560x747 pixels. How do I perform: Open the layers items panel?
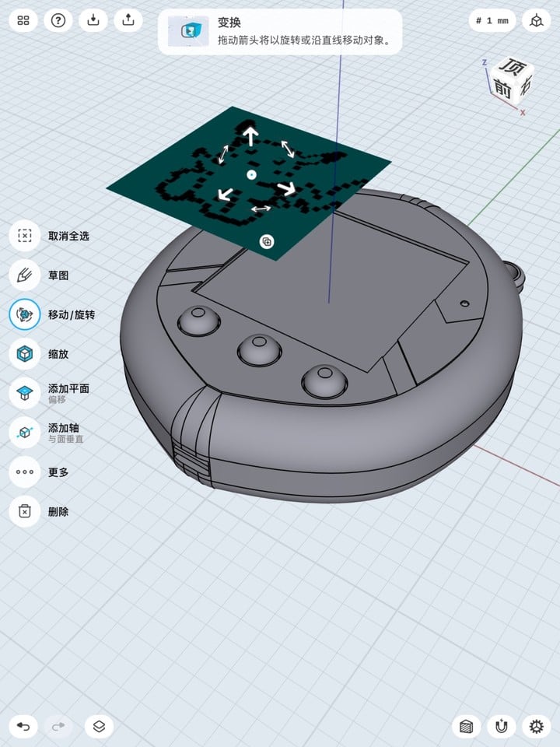tap(99, 727)
